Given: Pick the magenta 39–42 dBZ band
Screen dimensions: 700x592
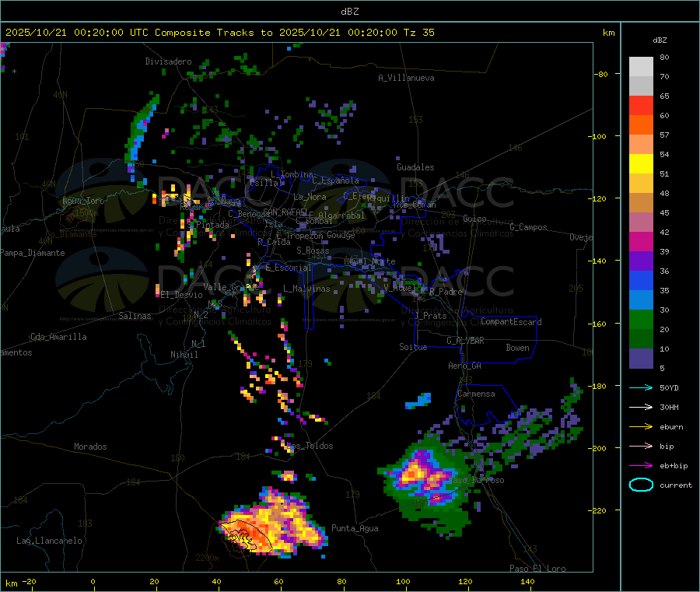Looking at the screenshot, I should [641, 242].
